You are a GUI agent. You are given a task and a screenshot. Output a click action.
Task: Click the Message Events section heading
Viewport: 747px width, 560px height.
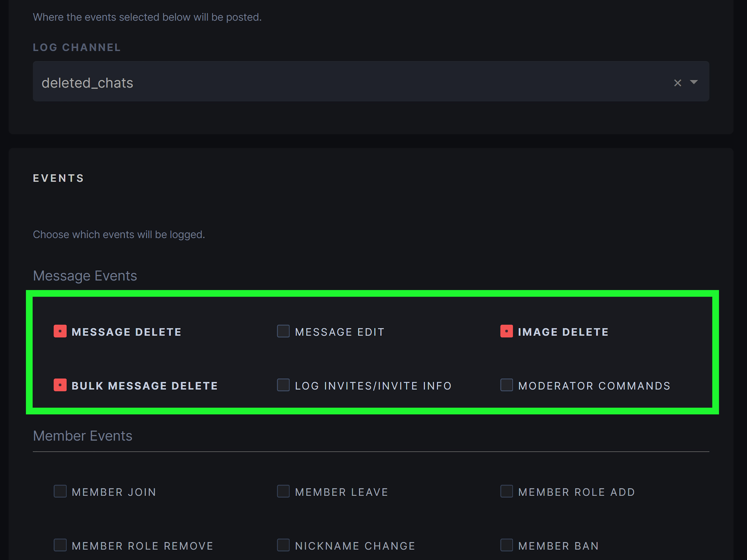85,275
